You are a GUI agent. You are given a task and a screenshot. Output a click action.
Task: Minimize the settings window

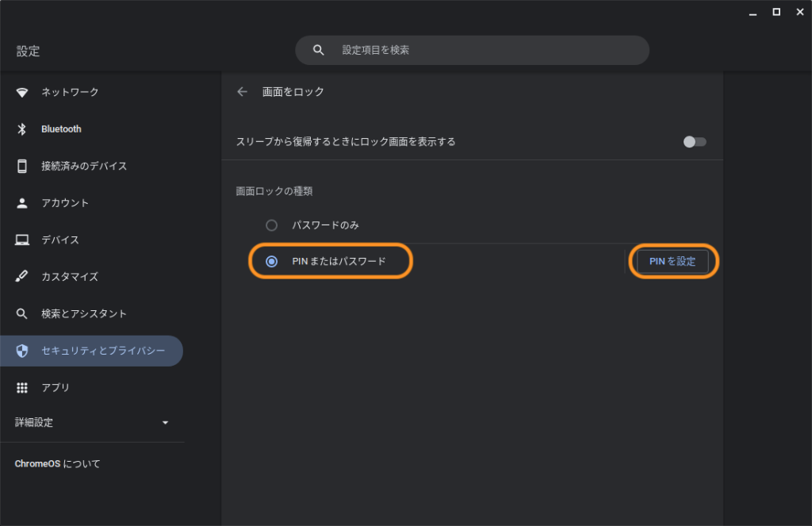[x=753, y=13]
